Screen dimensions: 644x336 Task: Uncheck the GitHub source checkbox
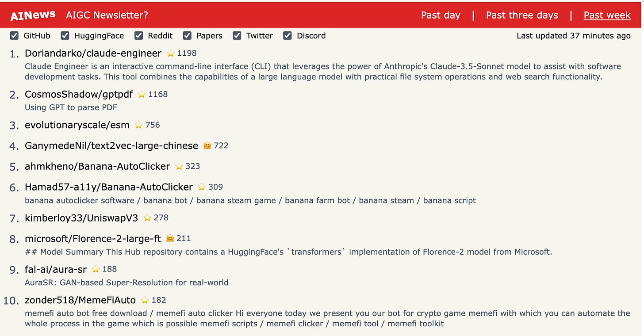(x=14, y=36)
